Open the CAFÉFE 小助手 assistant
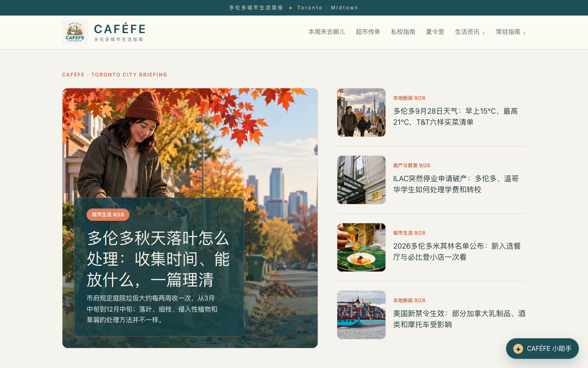 (x=542, y=349)
